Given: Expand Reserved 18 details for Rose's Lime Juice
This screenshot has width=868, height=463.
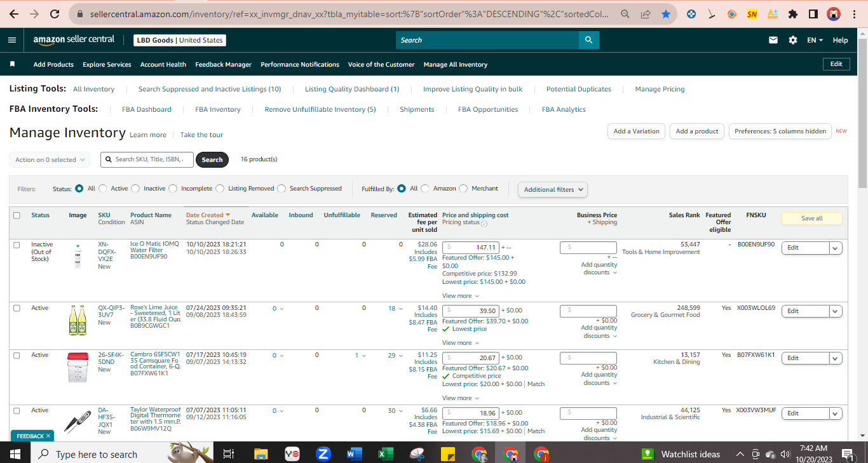Looking at the screenshot, I should (396, 309).
